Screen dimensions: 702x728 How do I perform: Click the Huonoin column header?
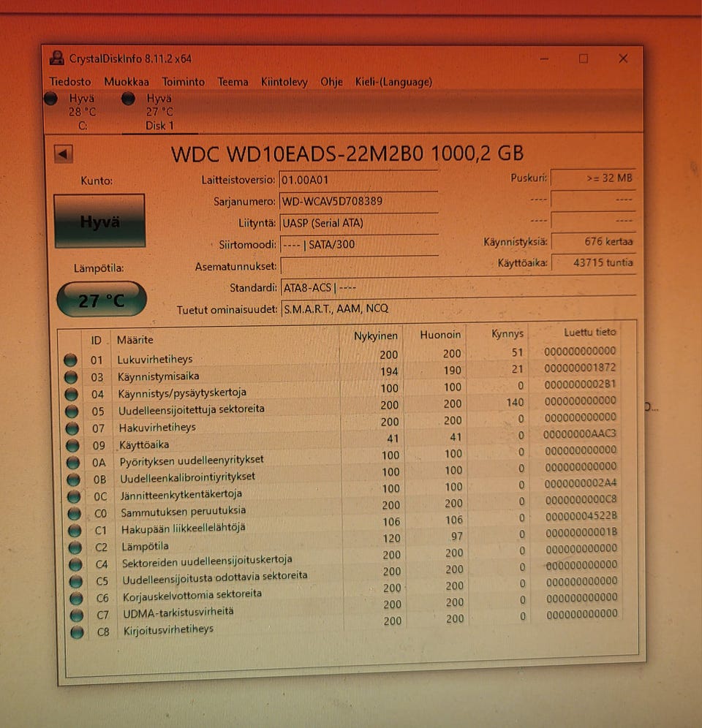(x=440, y=335)
